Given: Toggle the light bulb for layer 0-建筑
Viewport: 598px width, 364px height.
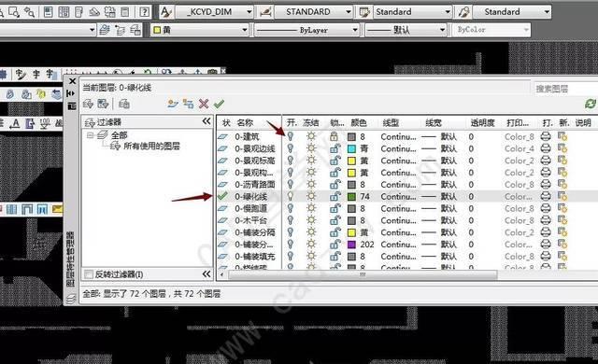Looking at the screenshot, I should (291, 136).
